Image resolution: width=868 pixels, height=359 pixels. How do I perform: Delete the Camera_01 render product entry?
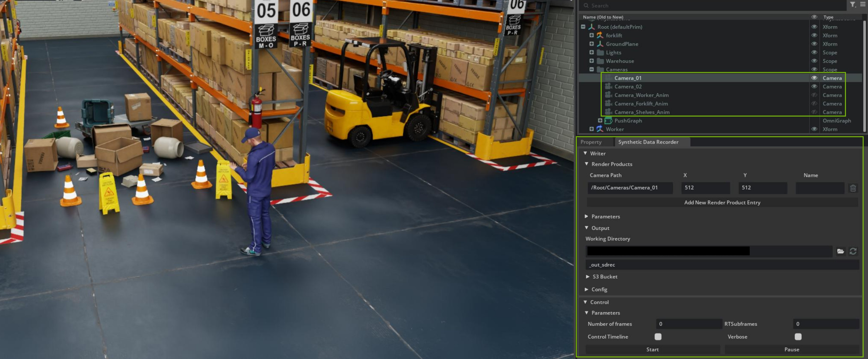853,188
